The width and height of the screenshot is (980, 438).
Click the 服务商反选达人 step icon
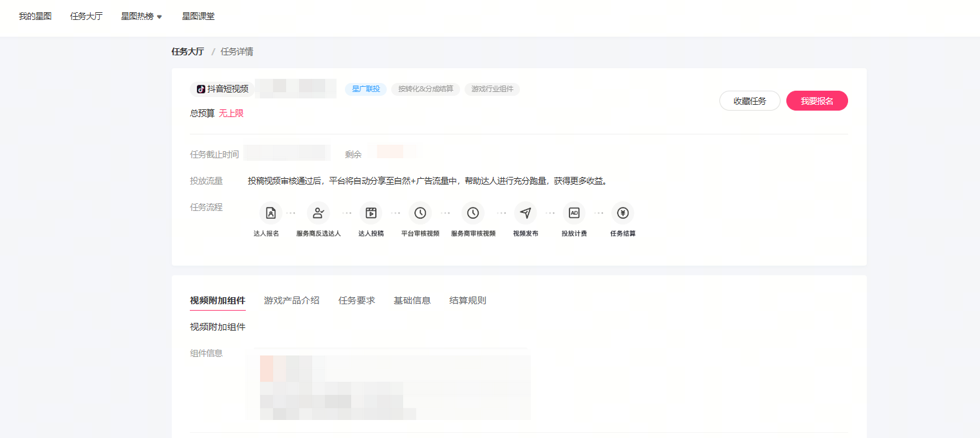click(318, 213)
